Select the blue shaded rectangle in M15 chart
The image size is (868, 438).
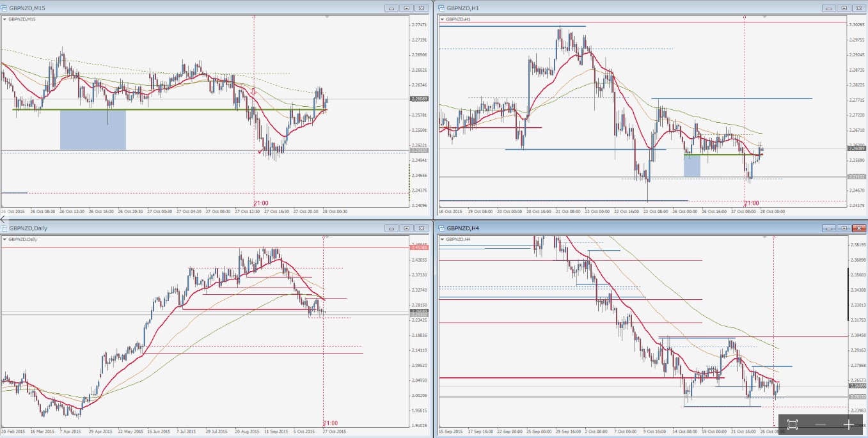[x=93, y=130]
